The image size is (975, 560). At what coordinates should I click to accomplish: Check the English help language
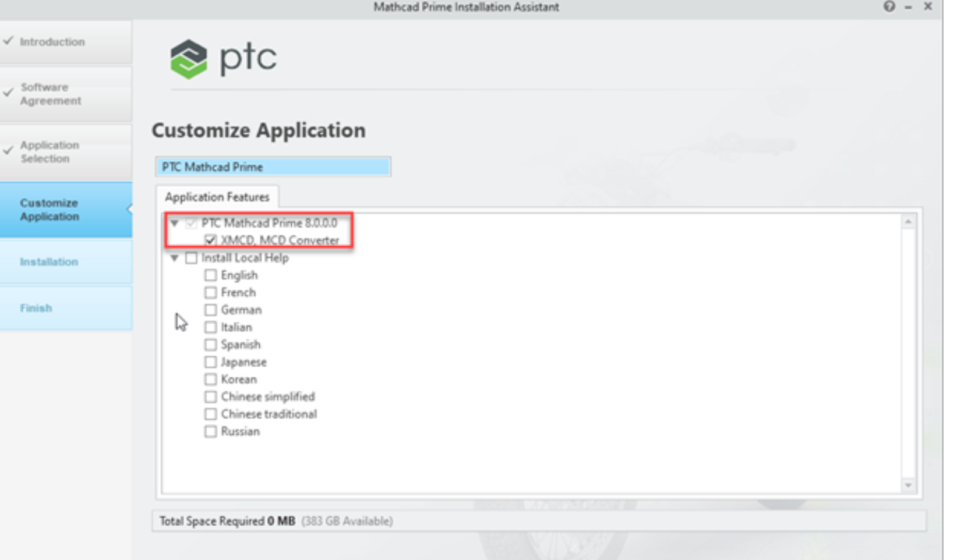[211, 275]
